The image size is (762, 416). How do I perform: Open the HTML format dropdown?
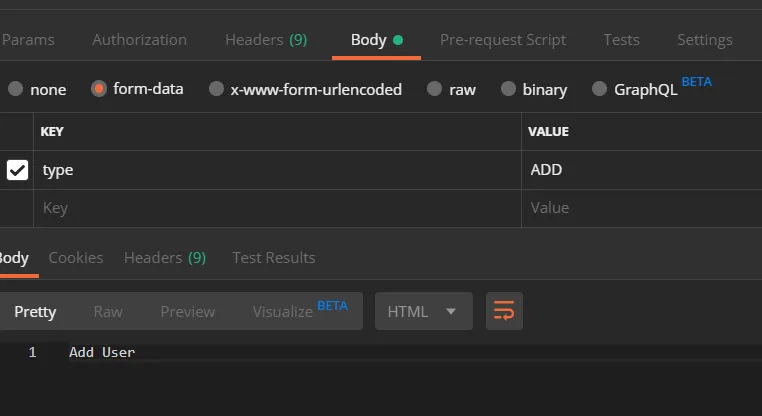(423, 312)
